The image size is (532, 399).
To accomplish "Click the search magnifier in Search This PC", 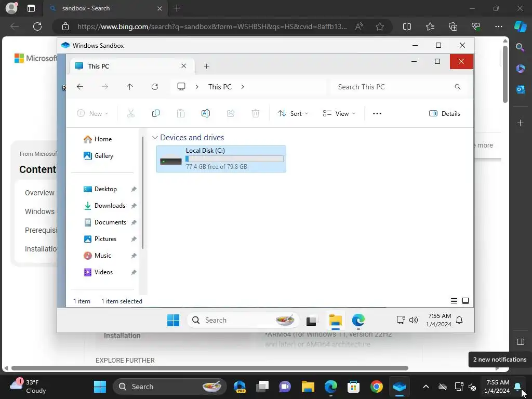I will tap(457, 87).
